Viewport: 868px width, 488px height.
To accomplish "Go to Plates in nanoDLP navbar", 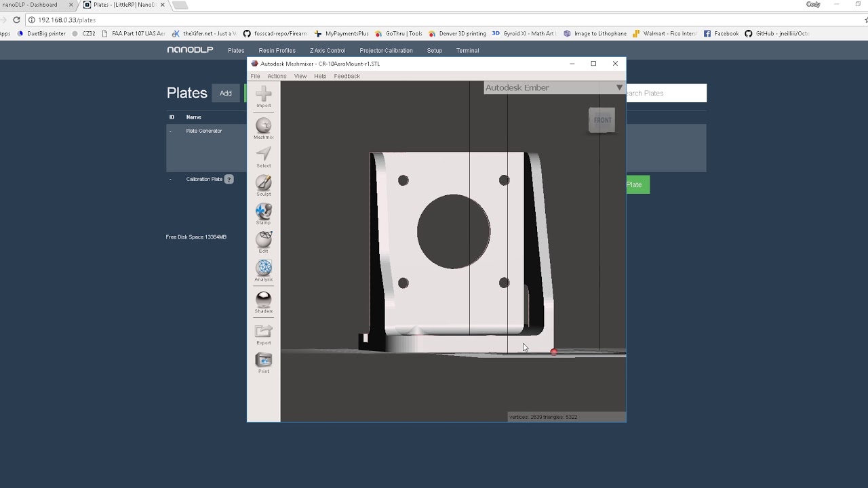I will pos(236,50).
